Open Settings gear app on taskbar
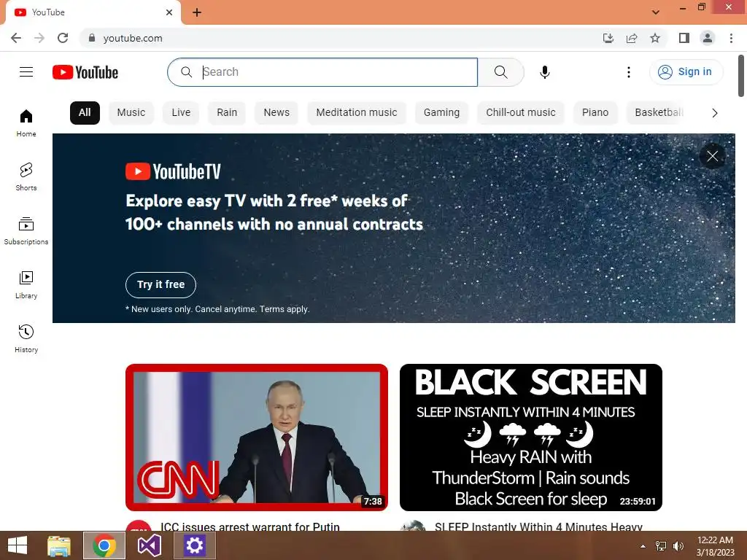Screen dimensions: 747x560 pyautogui.click(x=194, y=545)
